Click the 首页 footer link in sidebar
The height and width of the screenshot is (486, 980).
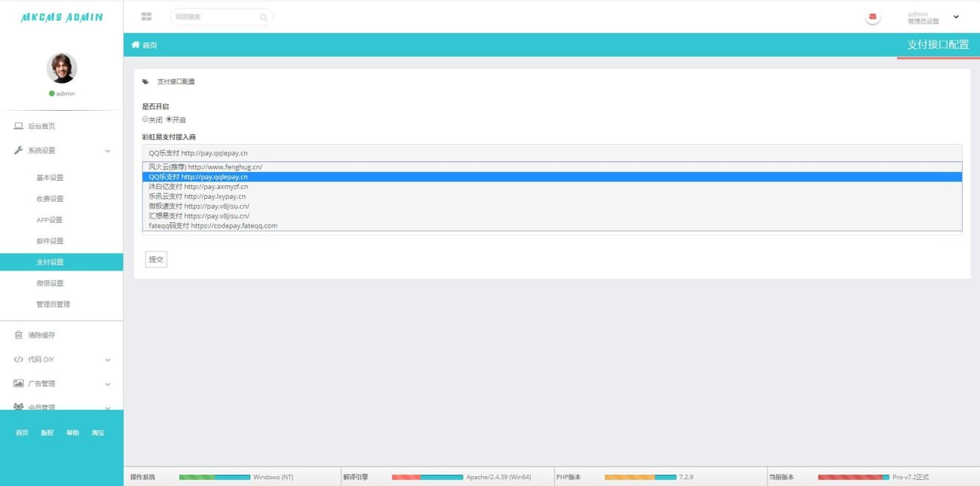[22, 433]
